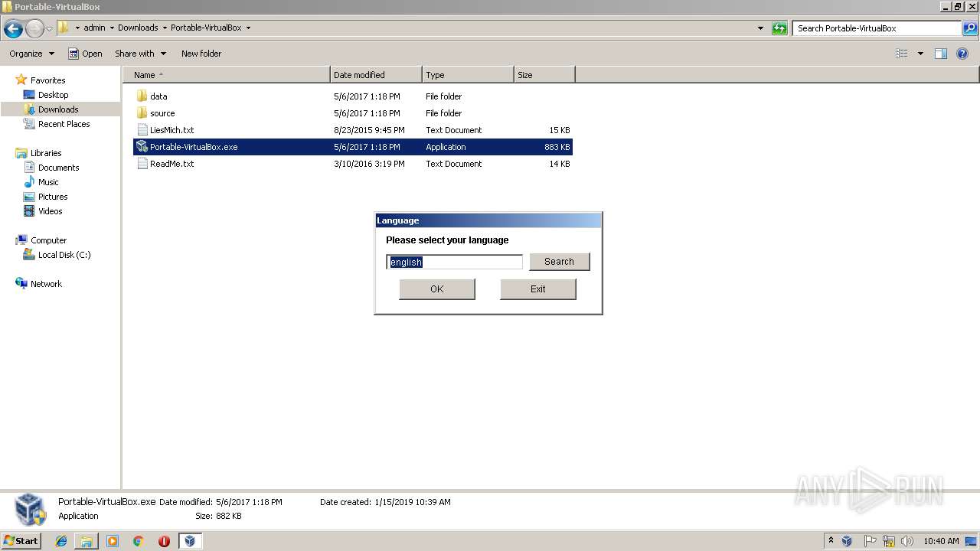
Task: Launch Internet Explorer from the taskbar
Action: tap(61, 541)
